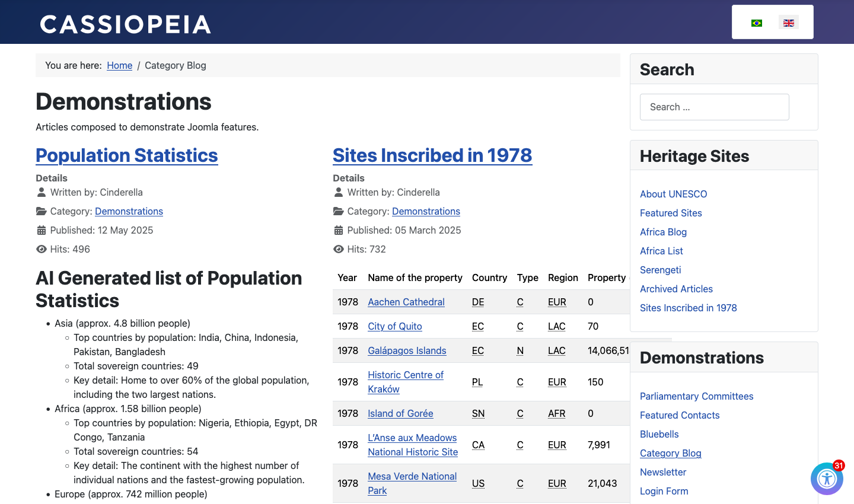Screen dimensions: 854x504
Task: Open Archived Articles in the sidebar
Action: tap(676, 289)
